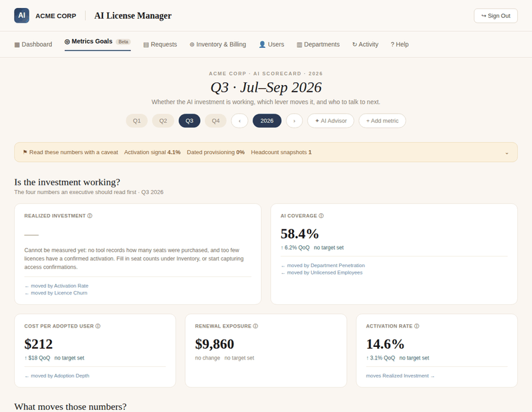Follow 'moved by Licence Churn' link

(56, 293)
